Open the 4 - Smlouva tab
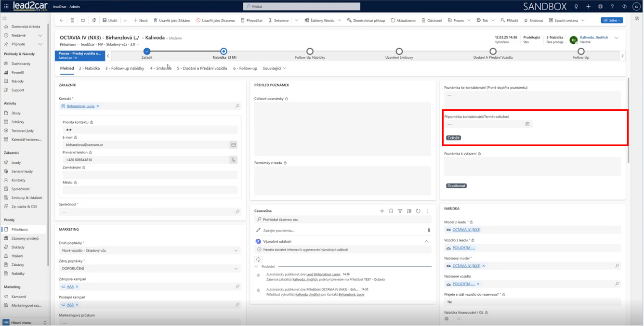The height and width of the screenshot is (326, 644). (160, 68)
